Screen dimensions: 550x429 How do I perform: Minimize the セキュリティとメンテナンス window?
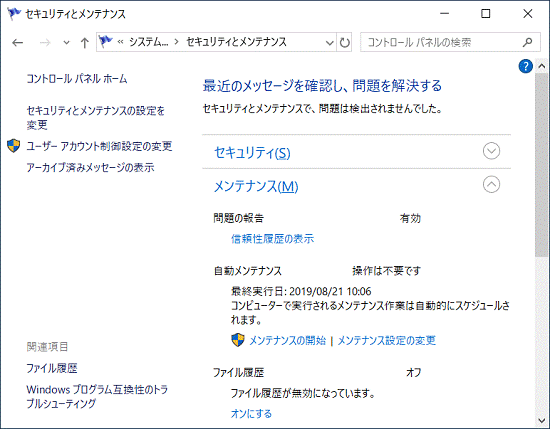point(444,14)
